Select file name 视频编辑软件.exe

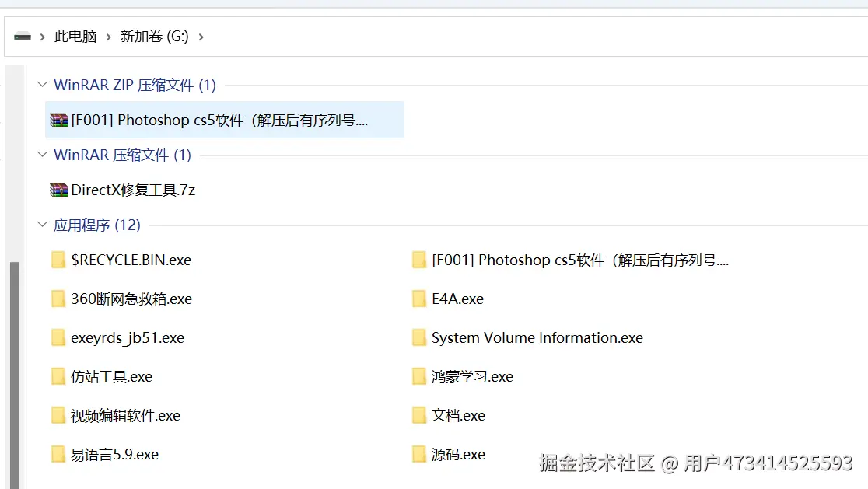click(x=126, y=415)
